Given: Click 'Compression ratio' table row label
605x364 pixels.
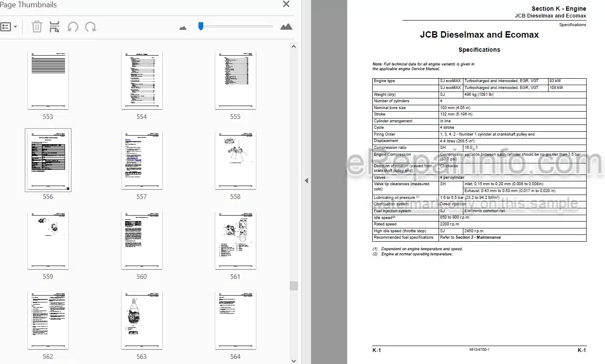Looking at the screenshot, I should pos(390,148).
